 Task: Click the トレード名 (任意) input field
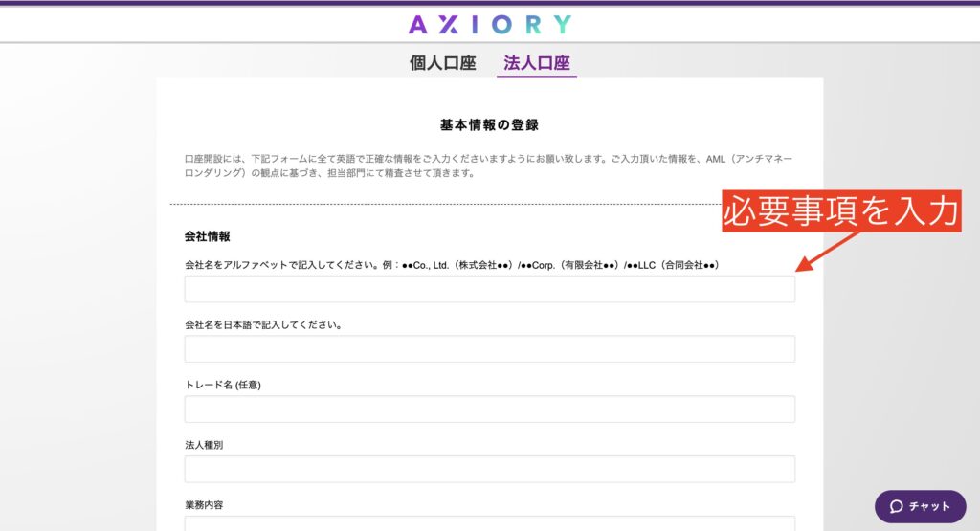tap(489, 409)
